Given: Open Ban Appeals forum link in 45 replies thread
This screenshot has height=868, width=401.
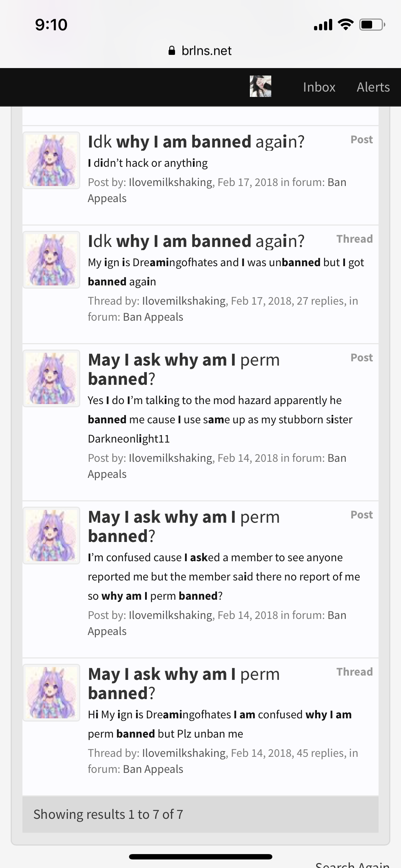Looking at the screenshot, I should 153,769.
